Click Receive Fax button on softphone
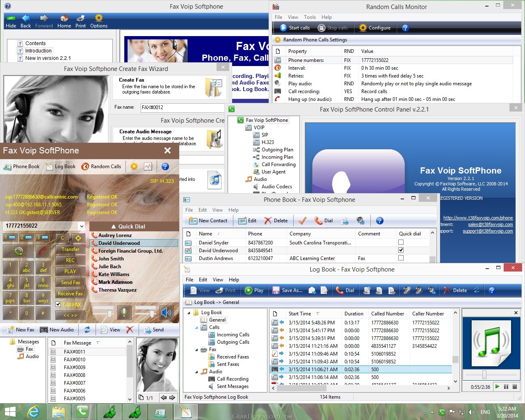Screen dimensions: 525x420 [70, 293]
